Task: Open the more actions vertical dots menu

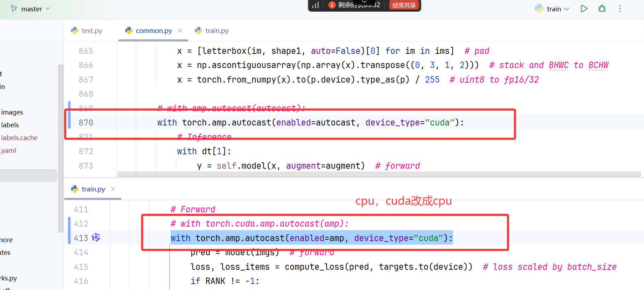Action: (620, 9)
